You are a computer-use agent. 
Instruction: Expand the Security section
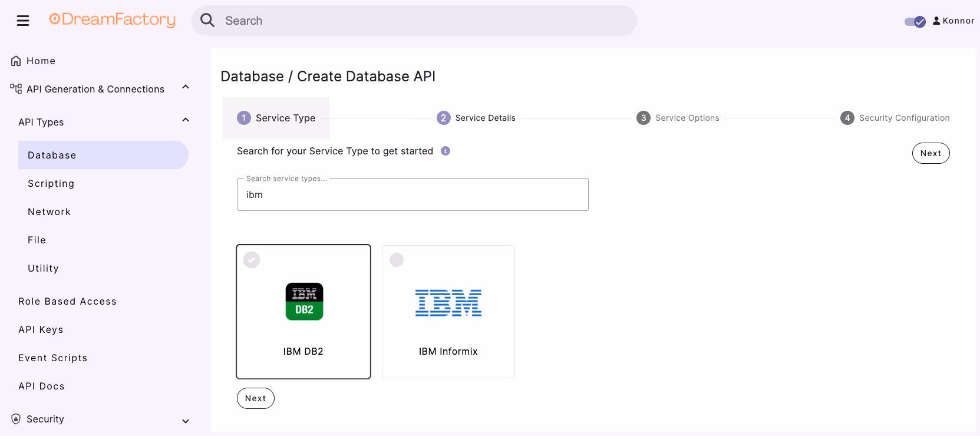pyautogui.click(x=186, y=421)
